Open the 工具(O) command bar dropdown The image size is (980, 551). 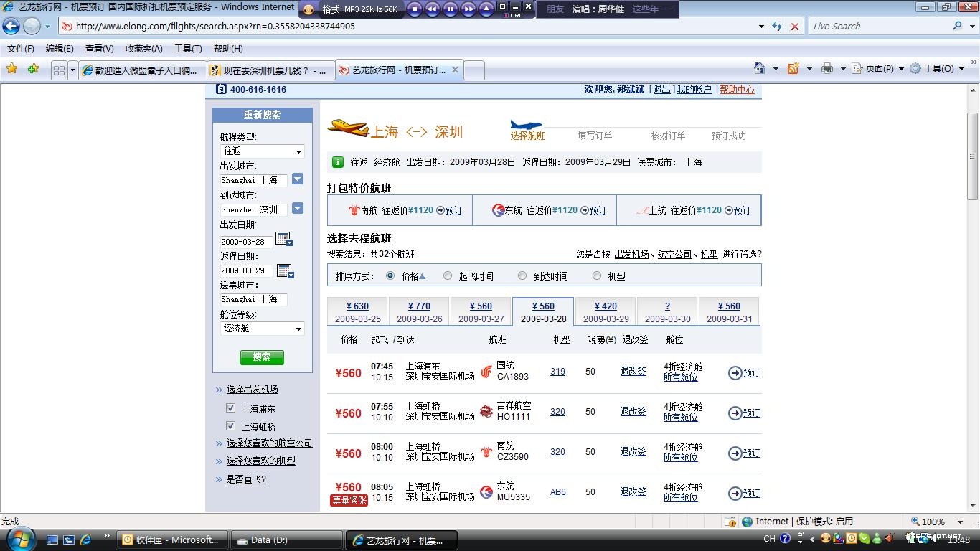[937, 68]
